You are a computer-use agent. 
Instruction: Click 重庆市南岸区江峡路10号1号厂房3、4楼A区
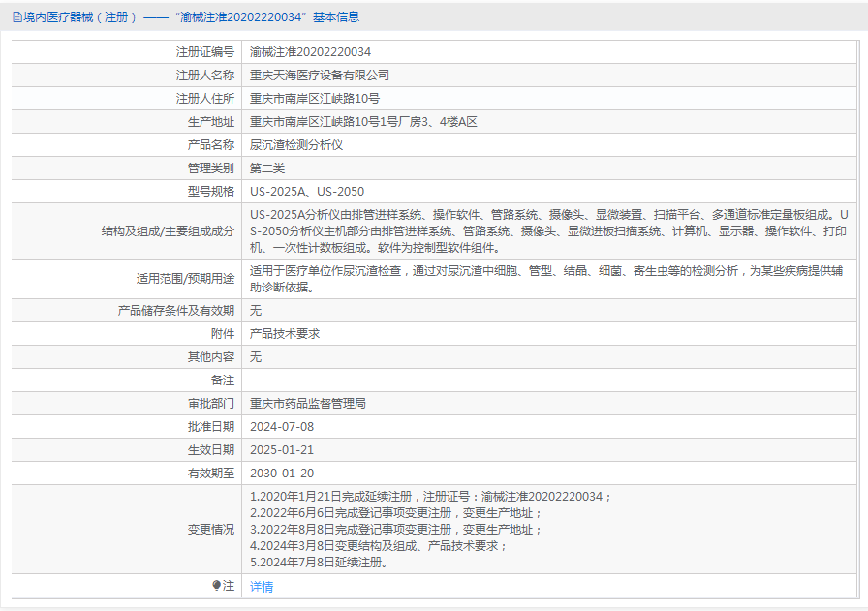[363, 122]
